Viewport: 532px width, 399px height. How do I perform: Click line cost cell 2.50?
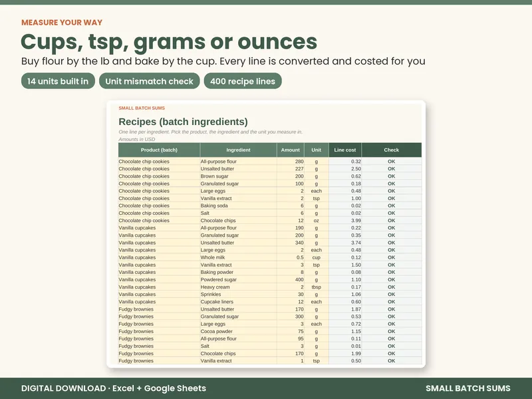[345, 169]
